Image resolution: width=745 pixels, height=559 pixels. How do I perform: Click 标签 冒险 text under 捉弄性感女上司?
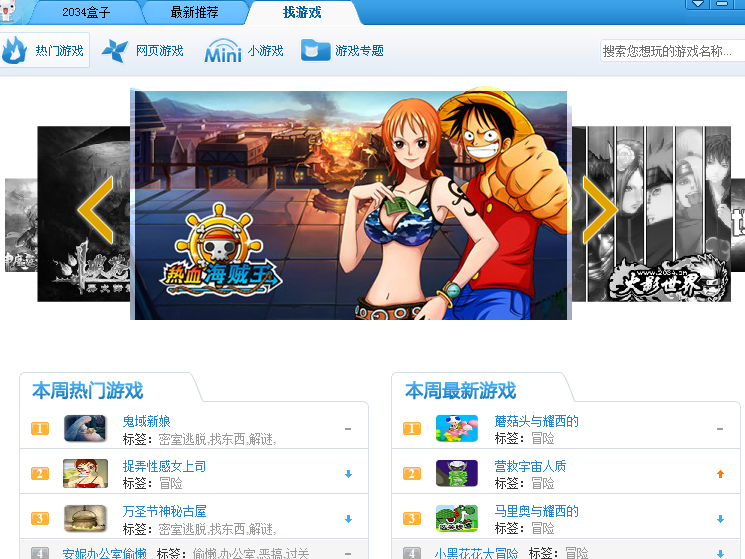[153, 483]
